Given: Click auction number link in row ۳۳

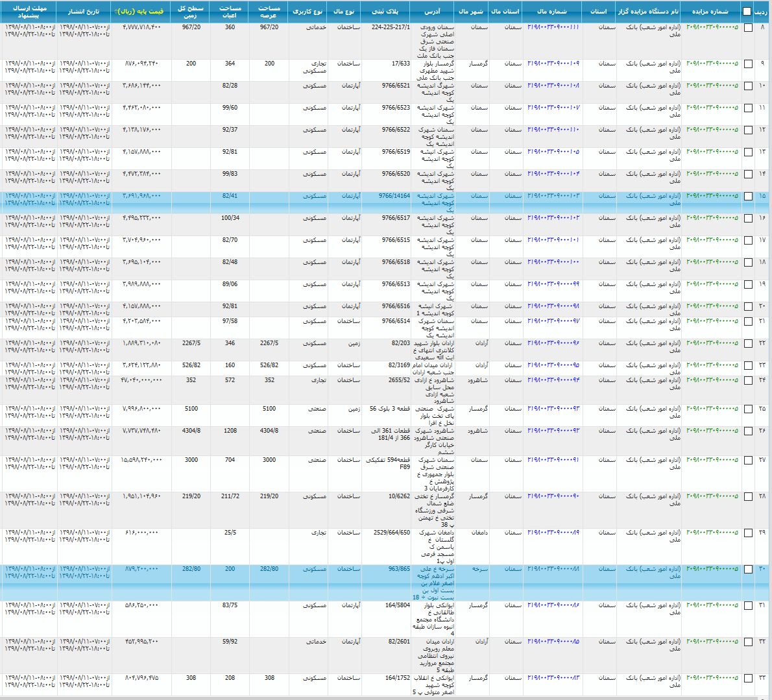Looking at the screenshot, I should click(x=712, y=678).
